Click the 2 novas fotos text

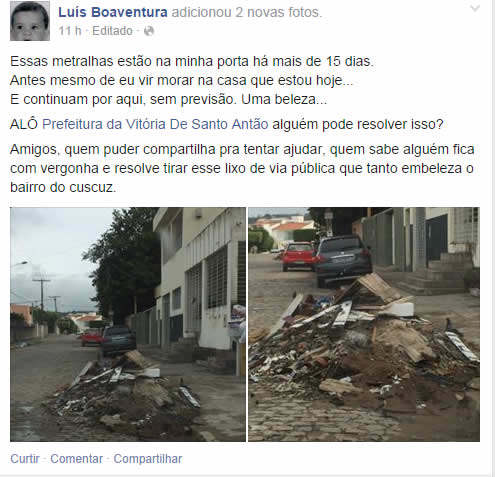279,12
